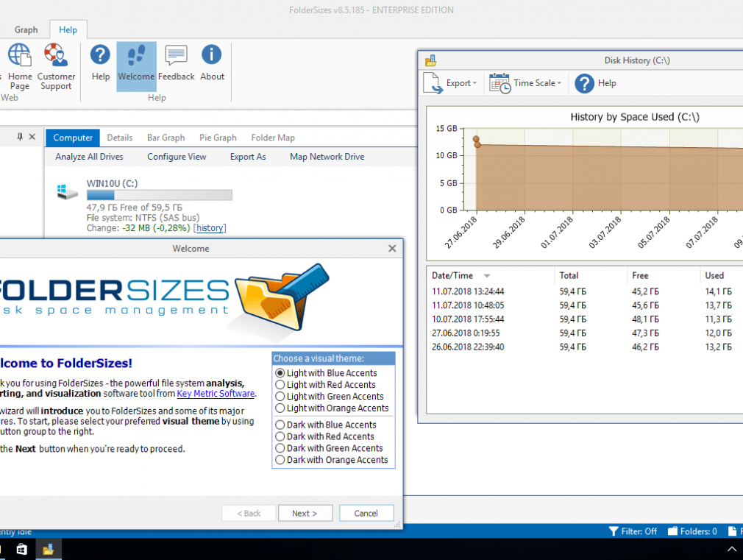Open the Microsoft Store taskbar icon
The image size is (743, 560).
point(22,549)
